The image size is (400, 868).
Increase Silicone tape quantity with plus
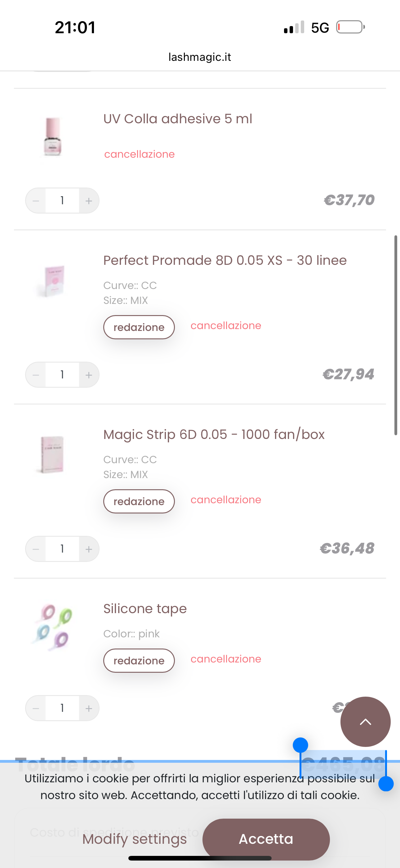coord(89,708)
